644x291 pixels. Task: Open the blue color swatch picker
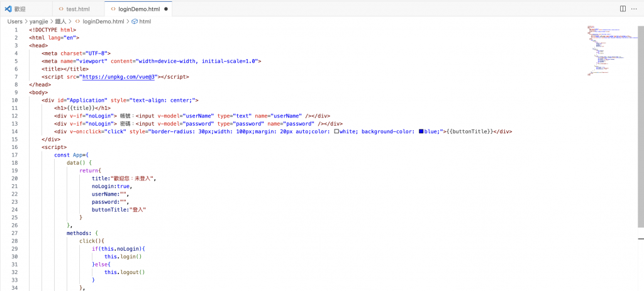(x=421, y=132)
